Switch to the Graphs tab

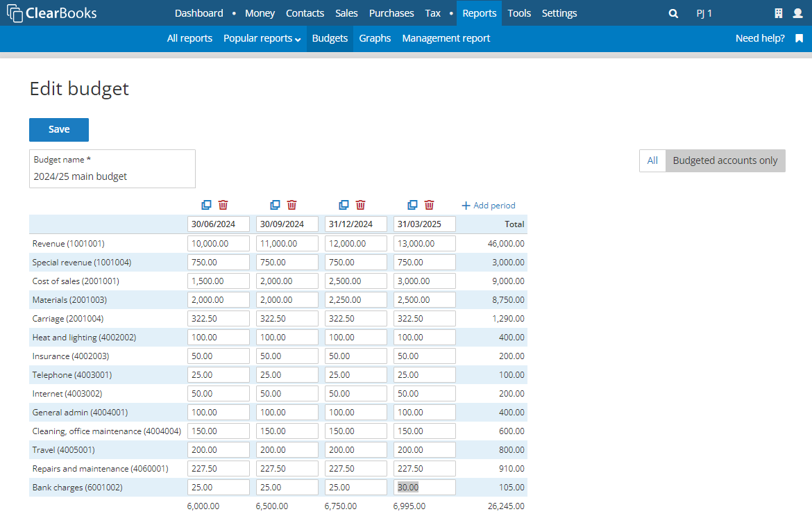tap(375, 38)
